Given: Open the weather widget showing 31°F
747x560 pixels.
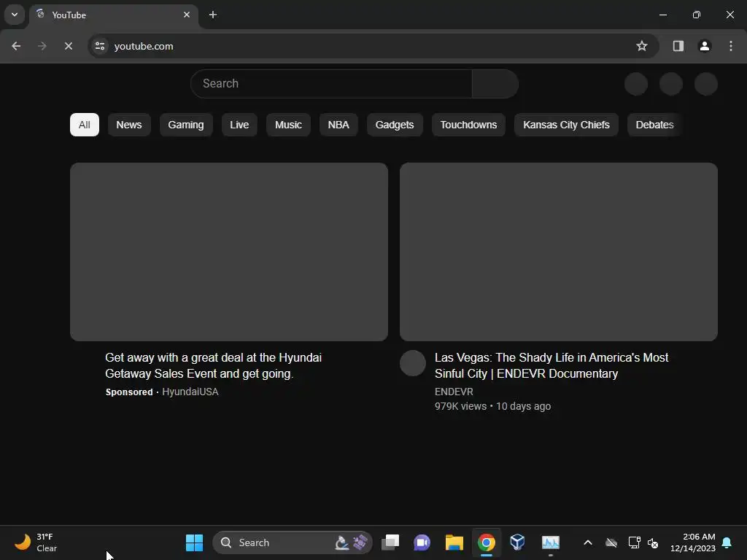Looking at the screenshot, I should point(36,542).
